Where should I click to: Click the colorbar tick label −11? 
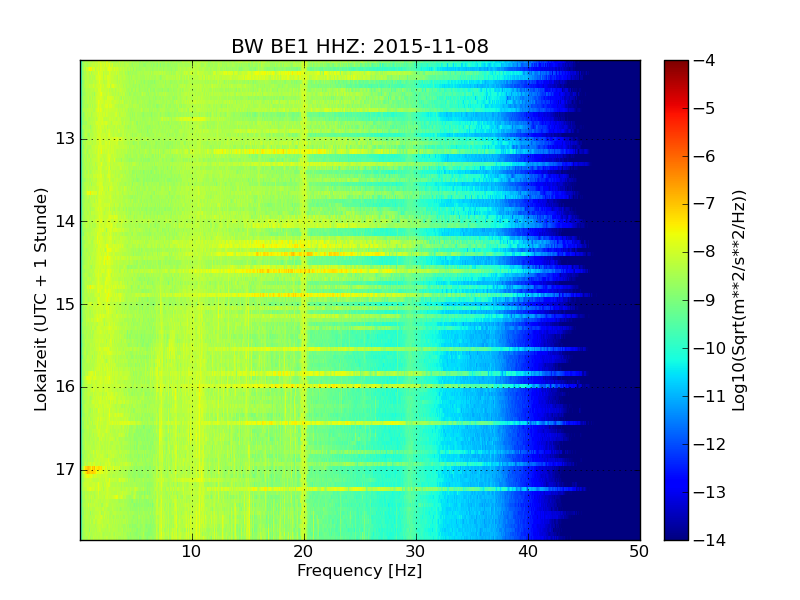coord(710,396)
